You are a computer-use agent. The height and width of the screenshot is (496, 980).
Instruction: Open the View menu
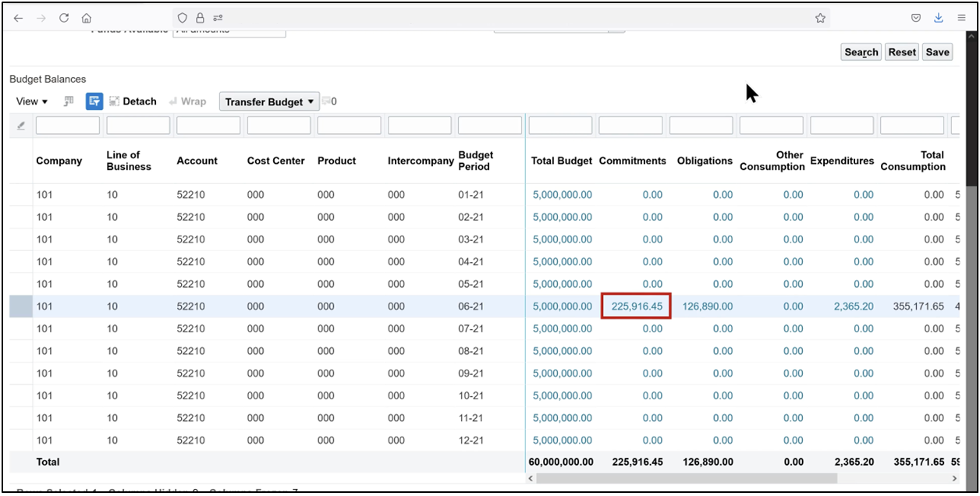click(30, 101)
